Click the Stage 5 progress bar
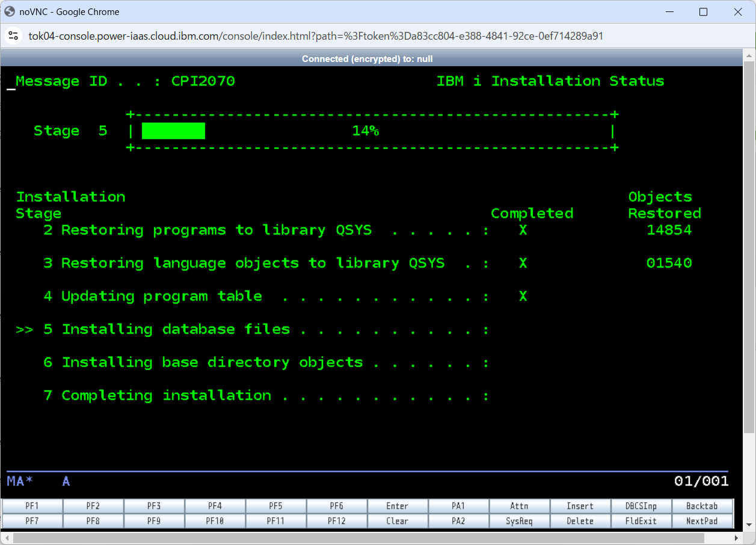 (372, 131)
